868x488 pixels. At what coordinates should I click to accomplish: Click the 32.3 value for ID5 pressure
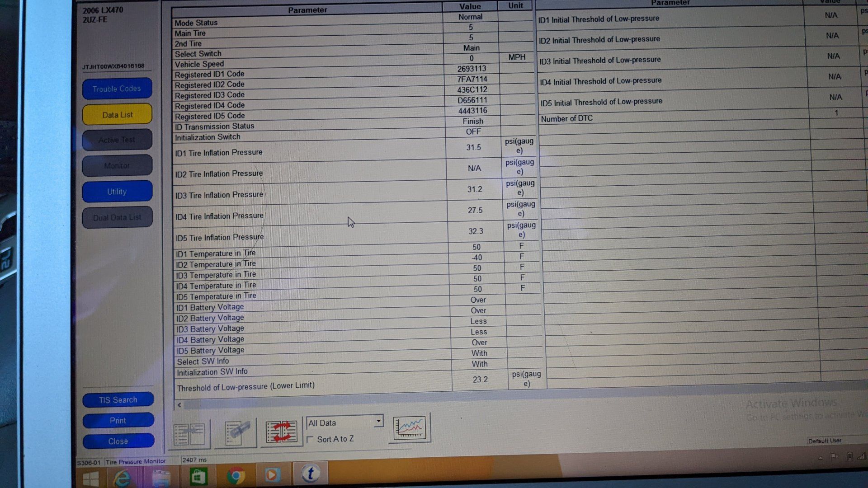click(476, 231)
